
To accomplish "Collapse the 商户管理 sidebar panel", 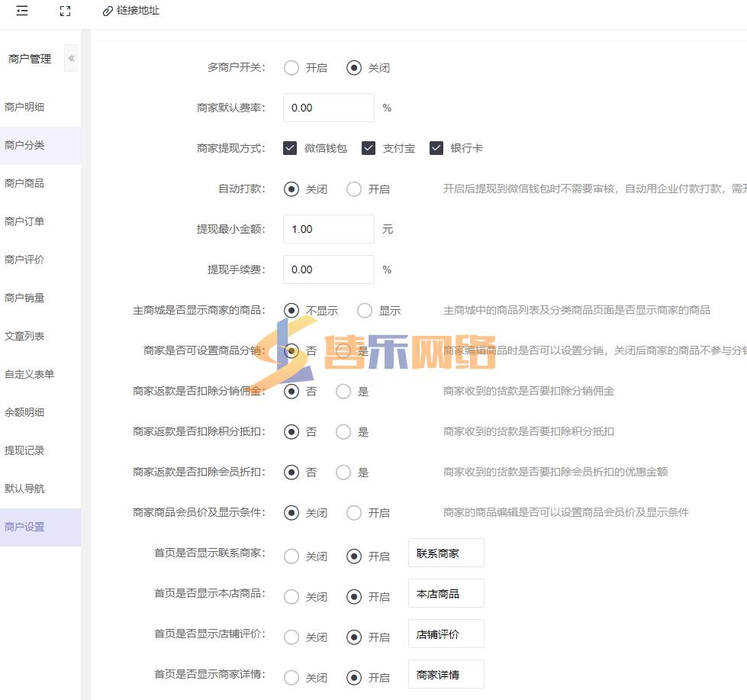I will coord(71,59).
